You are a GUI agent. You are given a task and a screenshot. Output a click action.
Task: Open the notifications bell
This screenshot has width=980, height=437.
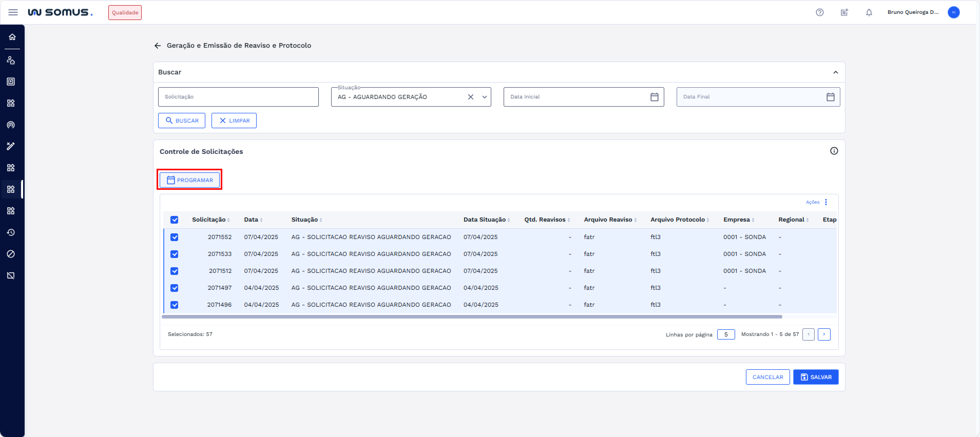pos(869,12)
